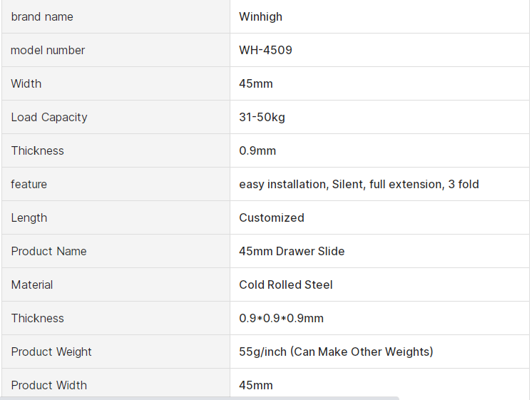
Task: Click the "Product Width" label cell
Action: coord(49,385)
